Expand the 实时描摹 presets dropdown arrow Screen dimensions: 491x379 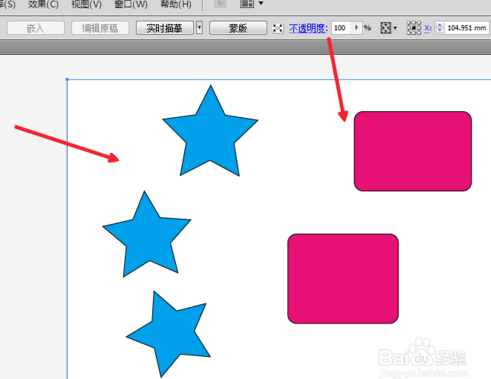(x=199, y=28)
